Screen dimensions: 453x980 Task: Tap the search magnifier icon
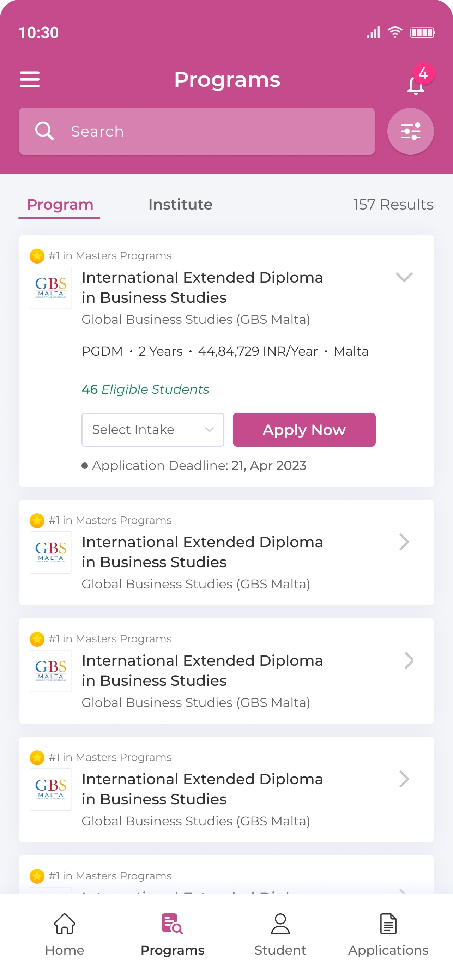coord(44,131)
